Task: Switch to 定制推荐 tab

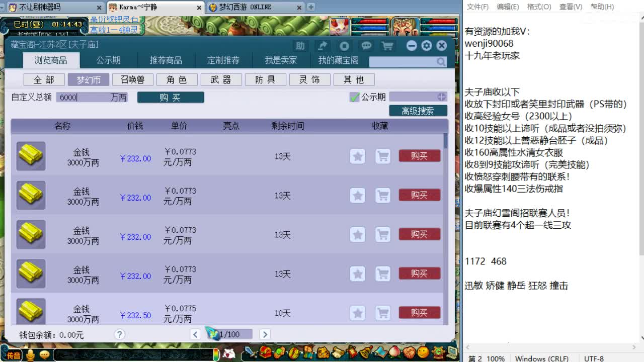Action: point(223,60)
